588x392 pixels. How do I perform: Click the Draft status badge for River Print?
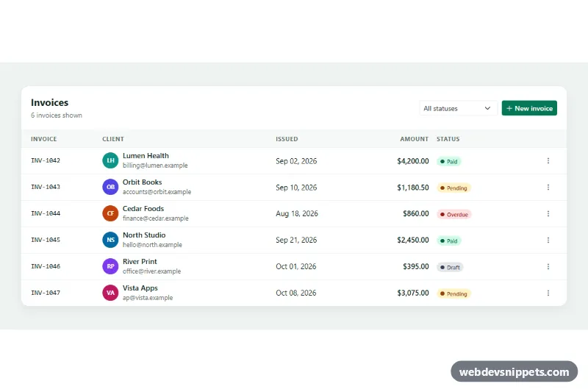pos(450,268)
